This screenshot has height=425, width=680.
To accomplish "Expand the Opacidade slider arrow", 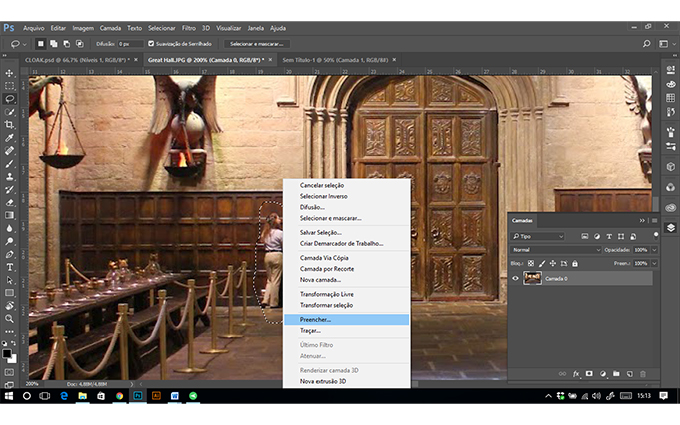I will [654, 250].
